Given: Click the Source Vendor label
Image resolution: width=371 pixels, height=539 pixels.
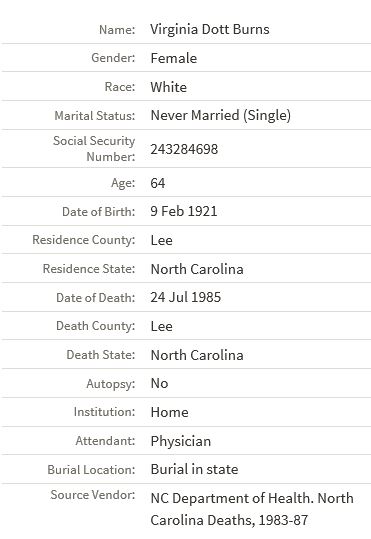Looking at the screenshot, I should click(x=93, y=495).
